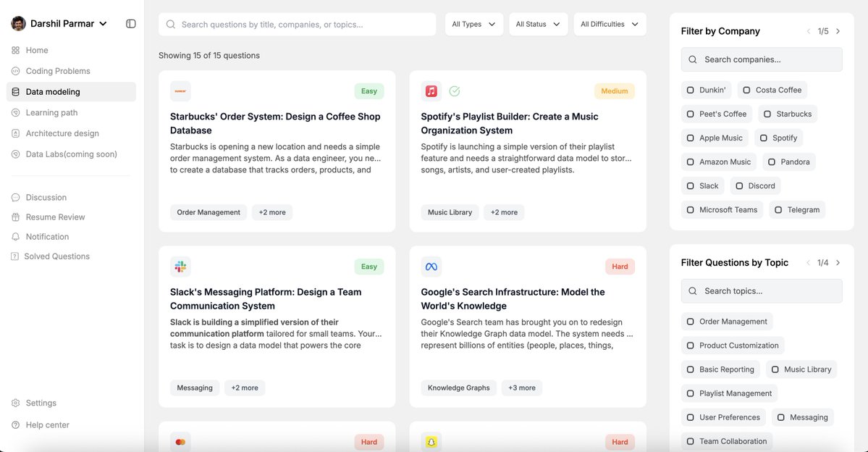The width and height of the screenshot is (868, 452).
Task: Click the Search companies input field
Action: tap(762, 59)
